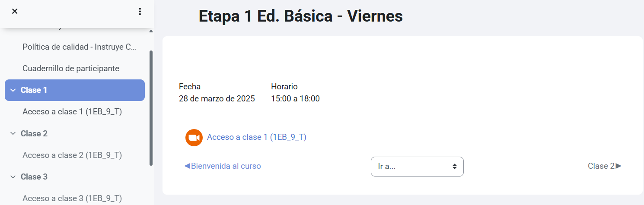Viewport: 644px width, 205px height.
Task: Select the highlighted Clase 1 section
Action: point(75,90)
